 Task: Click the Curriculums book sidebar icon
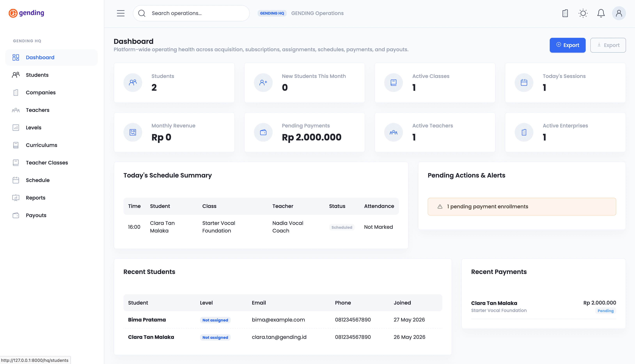click(x=16, y=145)
